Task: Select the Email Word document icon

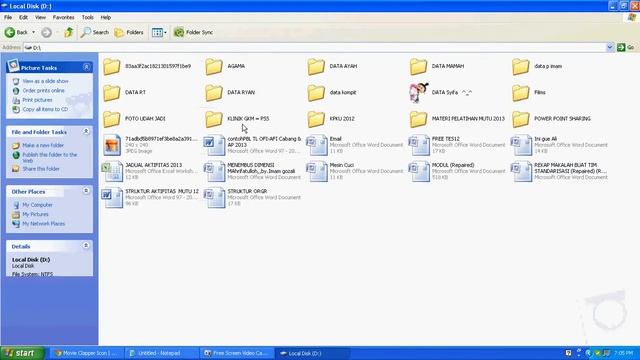Action: tap(316, 145)
